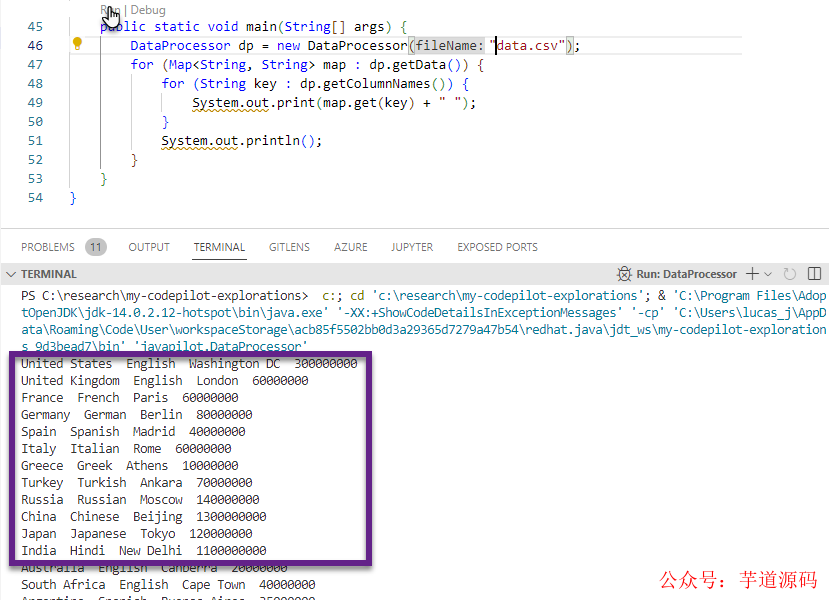
Task: Click the "United States" terminal output row
Action: click(189, 364)
